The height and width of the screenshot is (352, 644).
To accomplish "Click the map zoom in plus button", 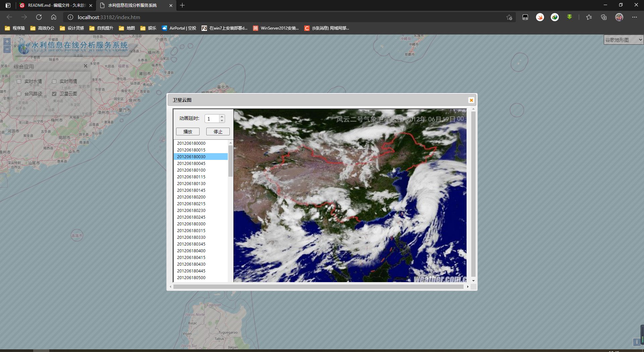I will (x=7, y=42).
